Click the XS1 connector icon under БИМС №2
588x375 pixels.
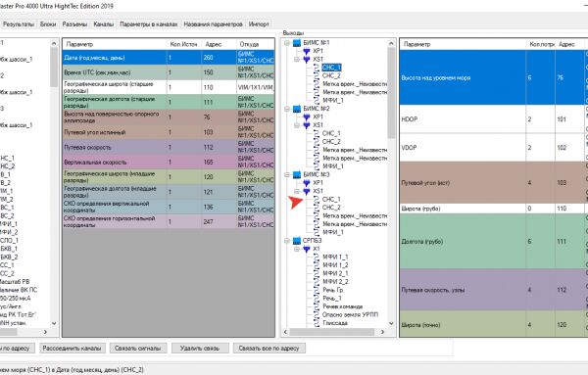pos(307,125)
